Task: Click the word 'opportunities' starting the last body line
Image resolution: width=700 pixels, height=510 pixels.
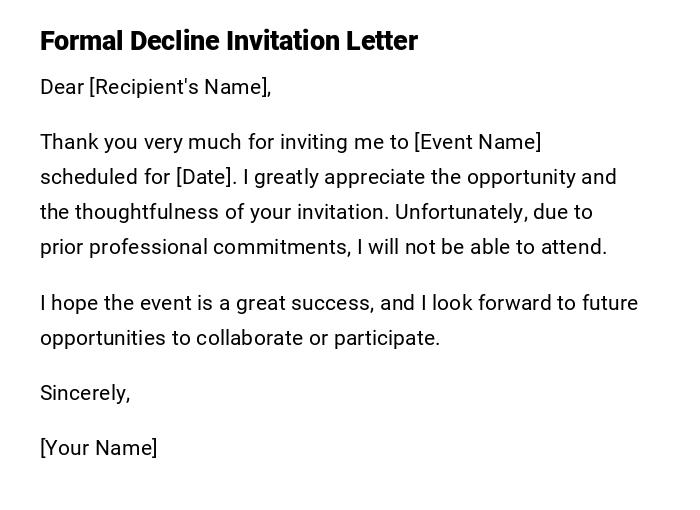Action: coord(102,338)
